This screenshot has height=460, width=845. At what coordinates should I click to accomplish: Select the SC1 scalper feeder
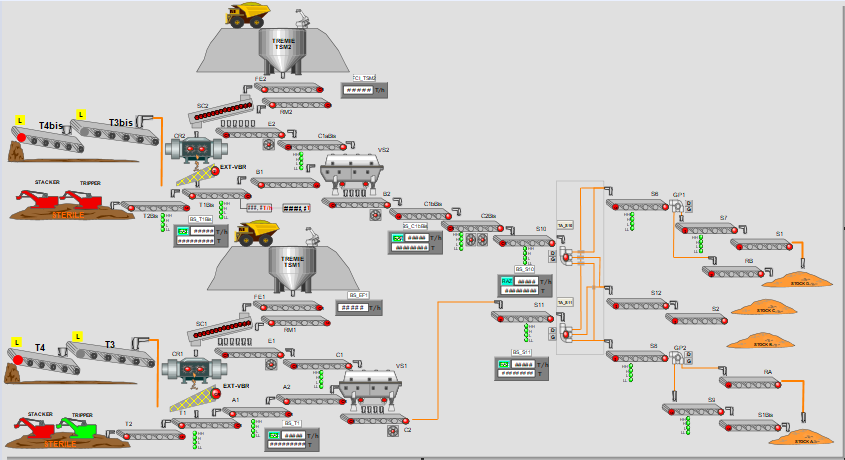tap(220, 330)
